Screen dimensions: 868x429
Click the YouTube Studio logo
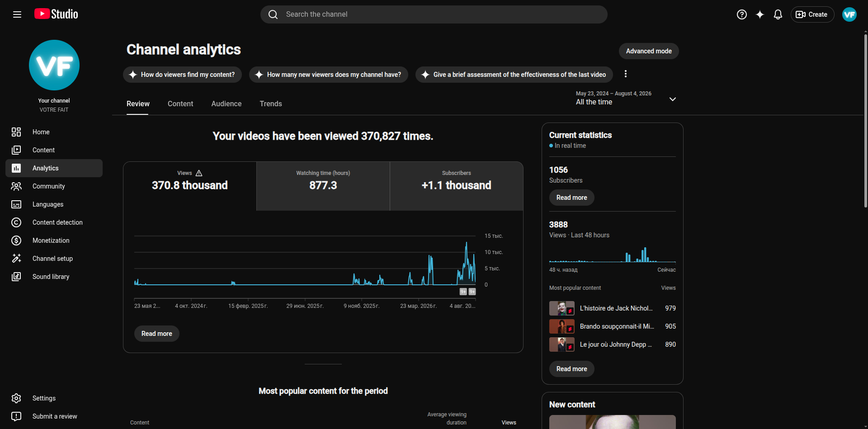pyautogui.click(x=56, y=14)
